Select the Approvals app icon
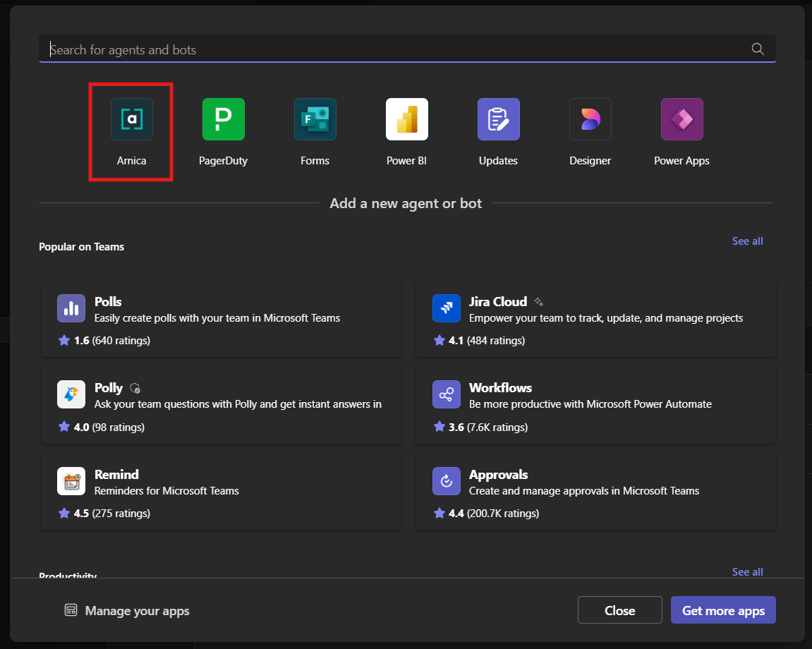This screenshot has width=812, height=649. click(446, 482)
